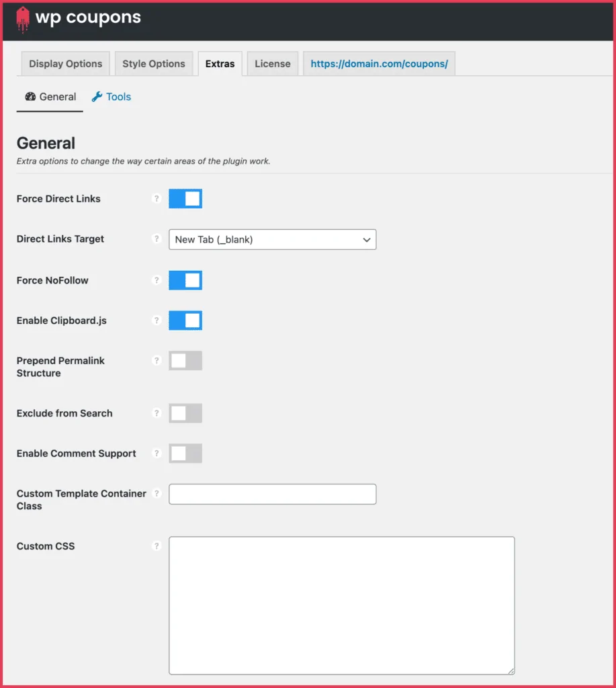Disable the Force NoFollow switch
Screen dimensions: 616x688
pos(185,280)
